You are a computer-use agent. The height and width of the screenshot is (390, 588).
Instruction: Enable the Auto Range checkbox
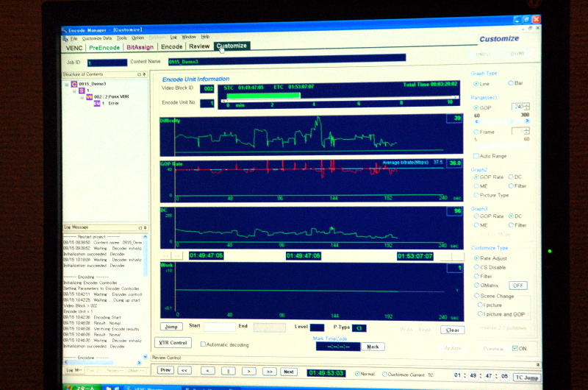tap(475, 156)
